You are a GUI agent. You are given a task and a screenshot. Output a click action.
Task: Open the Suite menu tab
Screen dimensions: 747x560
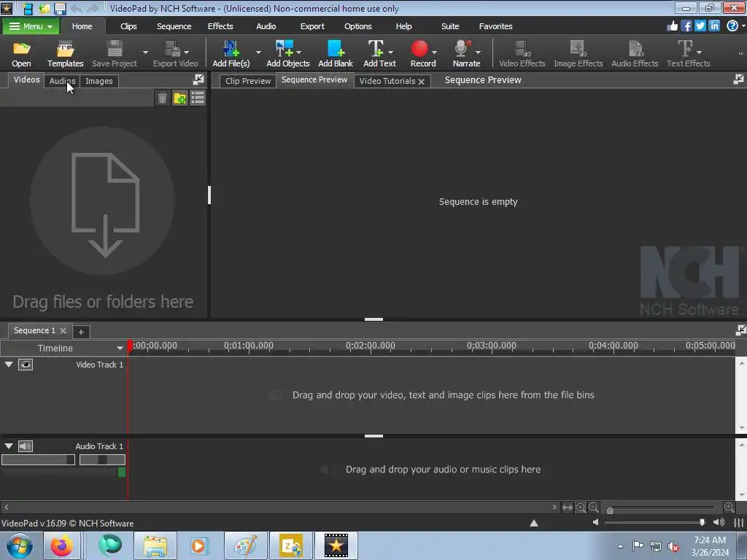[449, 26]
